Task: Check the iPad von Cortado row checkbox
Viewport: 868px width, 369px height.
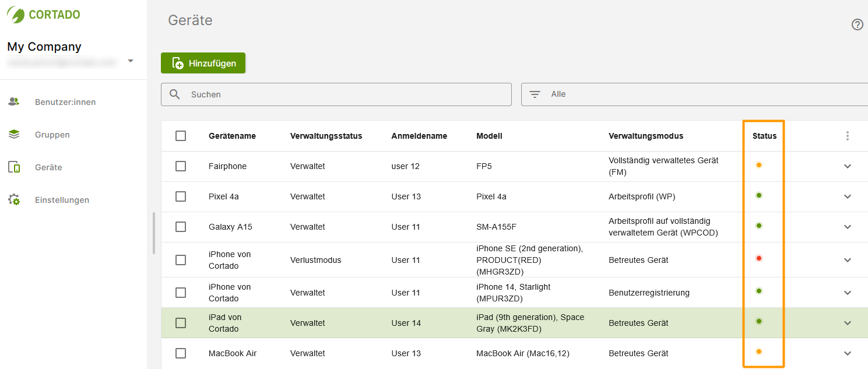Action: pos(181,323)
